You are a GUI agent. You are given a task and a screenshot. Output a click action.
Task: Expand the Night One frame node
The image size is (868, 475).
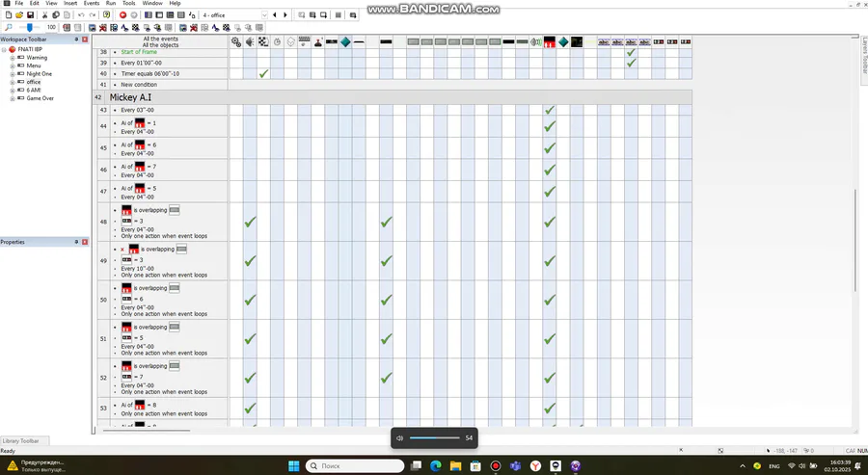coord(13,73)
